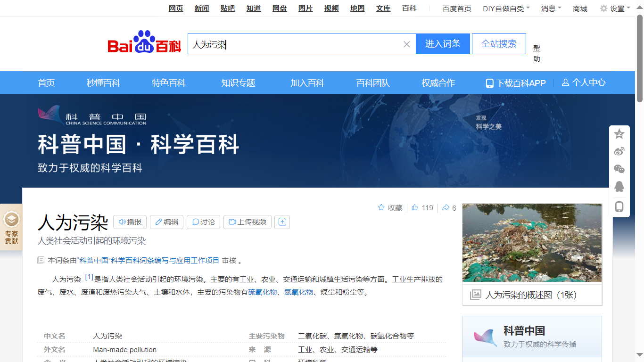Screen dimensions: 644x362
Task: Click the 贴吧 top link
Action: [228, 8]
